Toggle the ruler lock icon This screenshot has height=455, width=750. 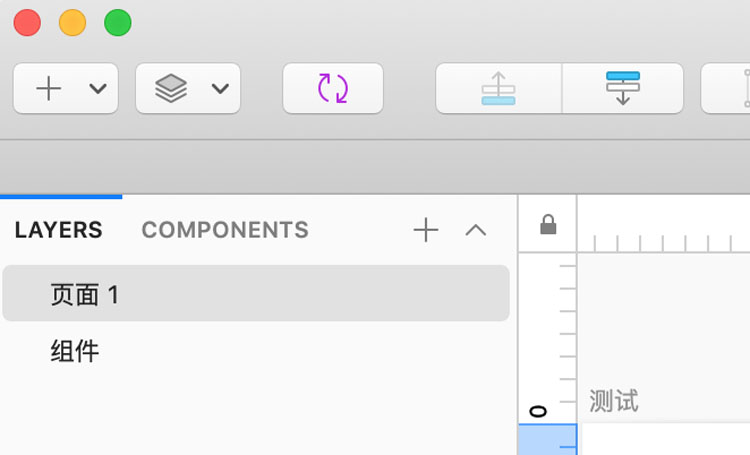[x=548, y=224]
